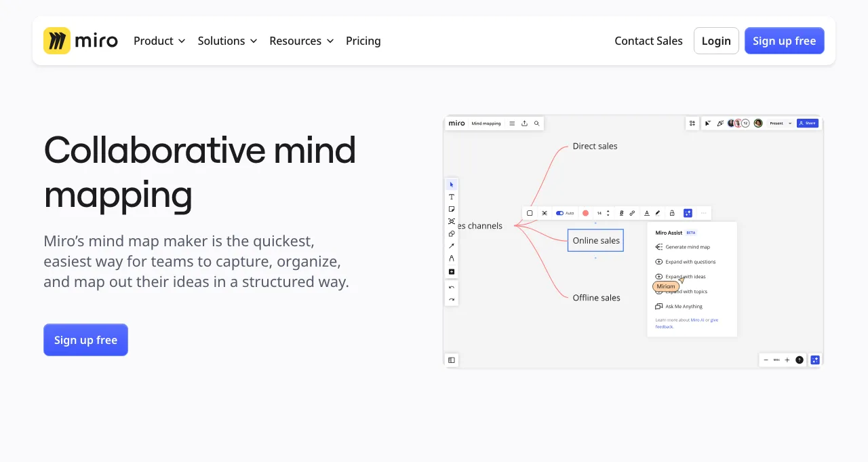Select the Offline sales mind map node

596,297
